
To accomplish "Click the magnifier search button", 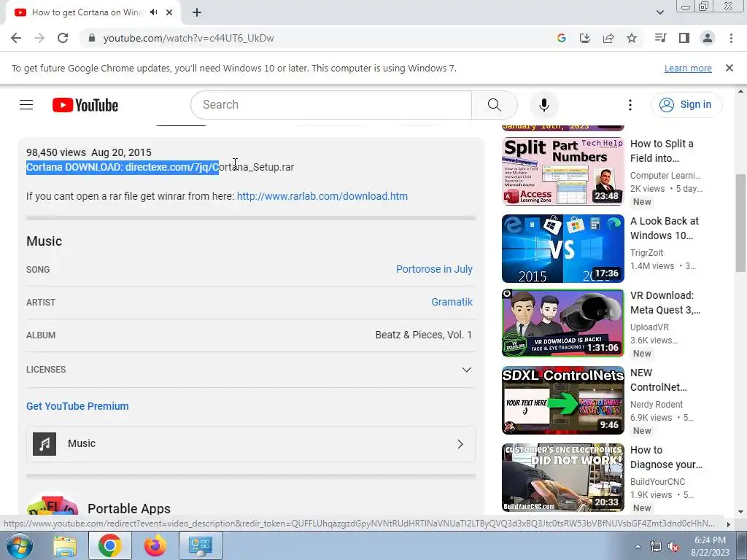I will tap(494, 105).
